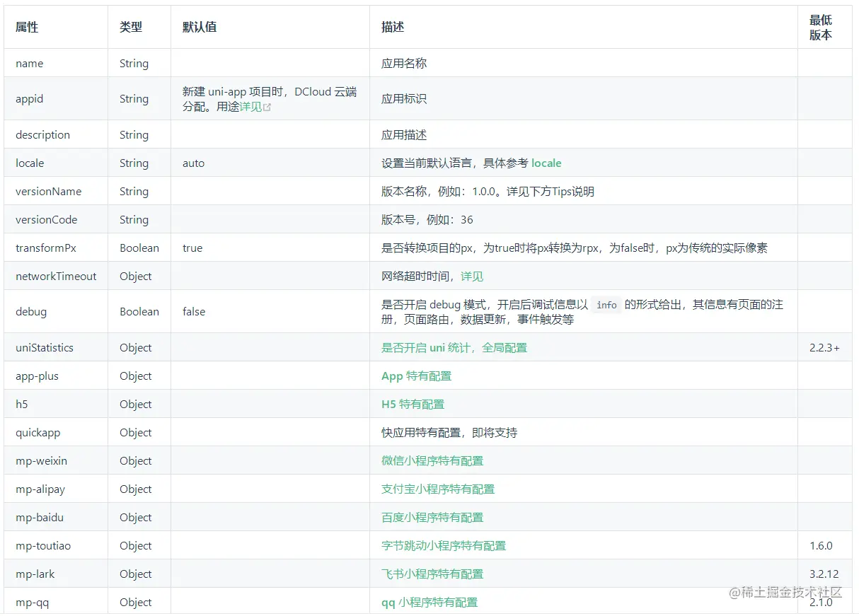Click Boolean type in debug row
Screen dimensions: 859x616
click(x=139, y=311)
